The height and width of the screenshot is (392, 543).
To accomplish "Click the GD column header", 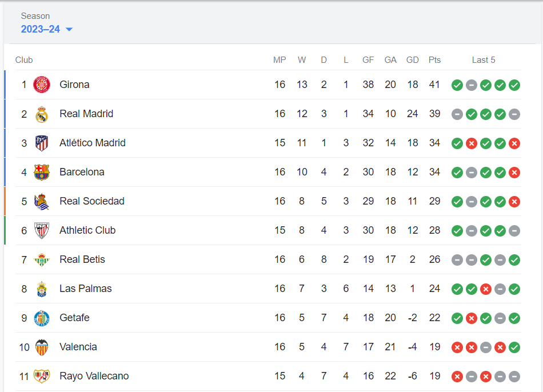I will 413,60.
